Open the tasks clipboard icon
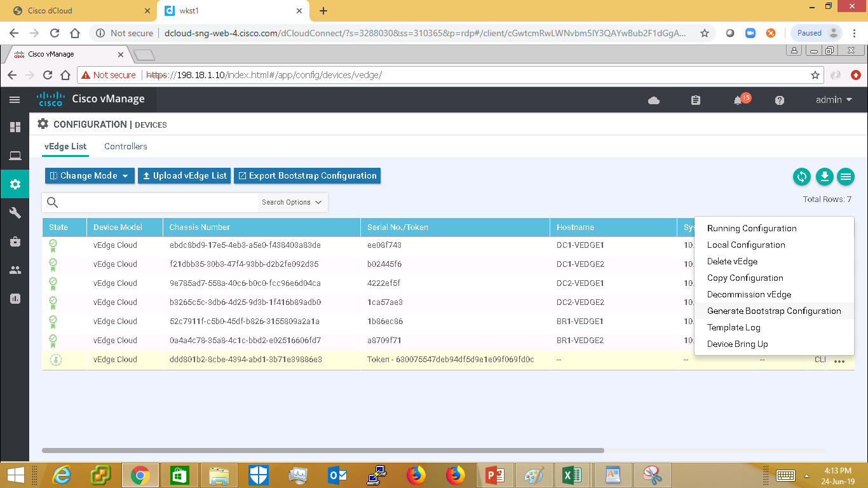The width and height of the screenshot is (868, 488). pos(695,100)
